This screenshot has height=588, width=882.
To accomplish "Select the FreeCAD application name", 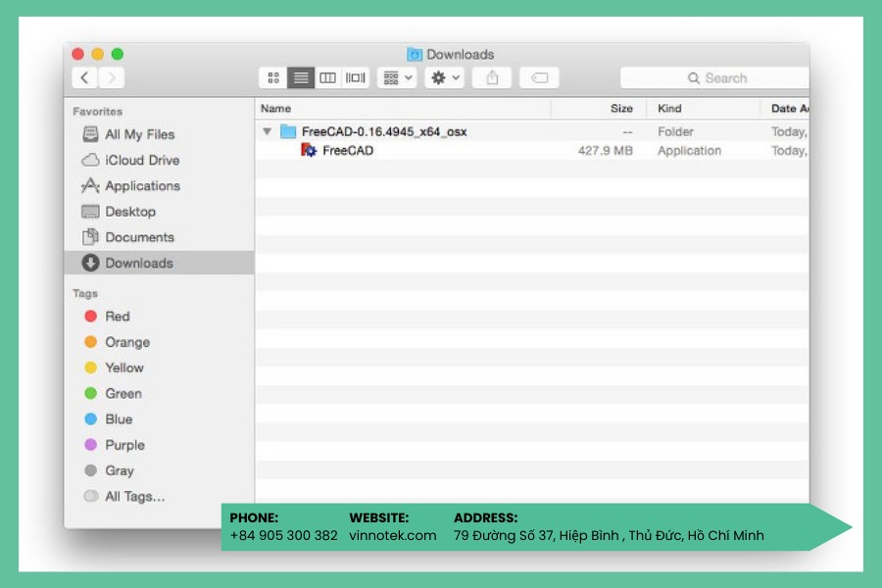I will [x=348, y=150].
